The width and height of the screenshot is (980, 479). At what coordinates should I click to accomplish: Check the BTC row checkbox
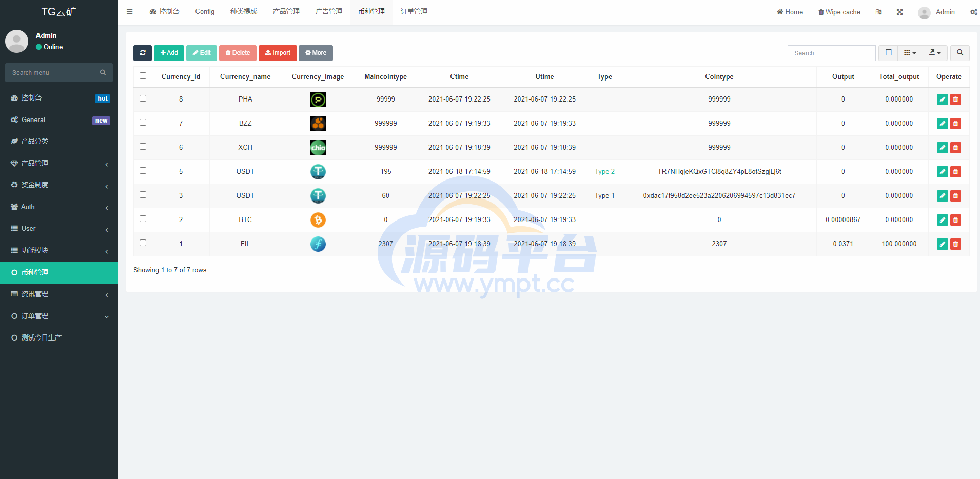143,219
